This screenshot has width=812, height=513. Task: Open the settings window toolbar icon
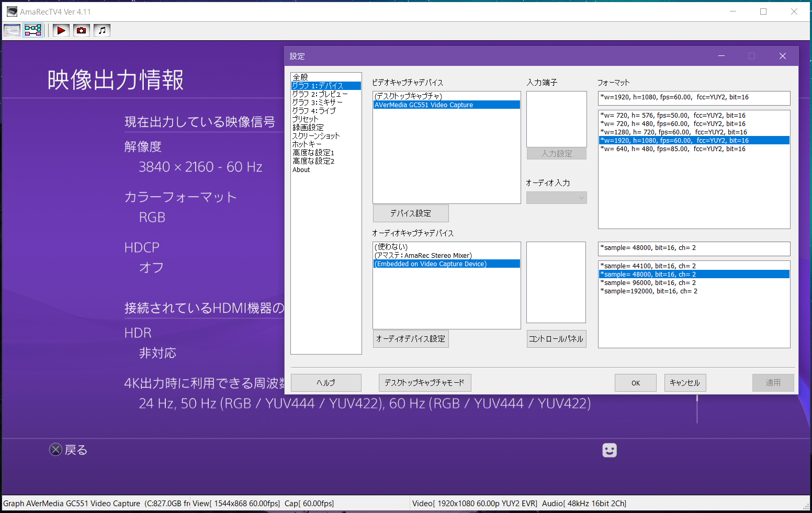point(12,30)
